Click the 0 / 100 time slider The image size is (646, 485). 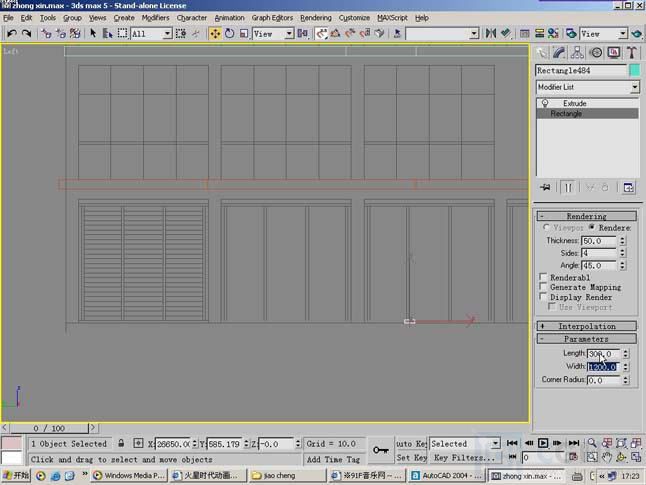click(49, 428)
